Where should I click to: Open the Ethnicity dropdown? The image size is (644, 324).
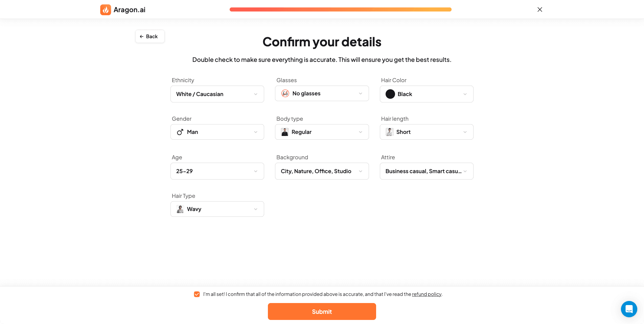pos(217,94)
